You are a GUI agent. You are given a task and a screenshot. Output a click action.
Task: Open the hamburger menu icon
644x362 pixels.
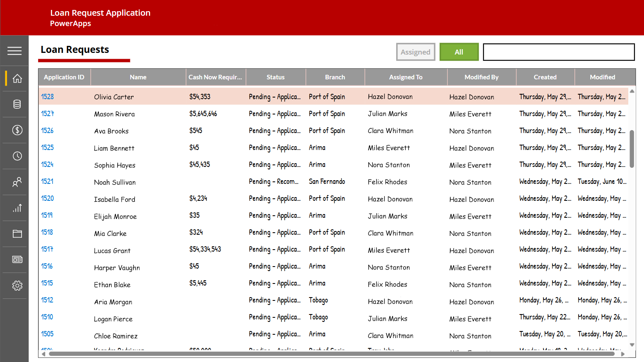pyautogui.click(x=14, y=51)
